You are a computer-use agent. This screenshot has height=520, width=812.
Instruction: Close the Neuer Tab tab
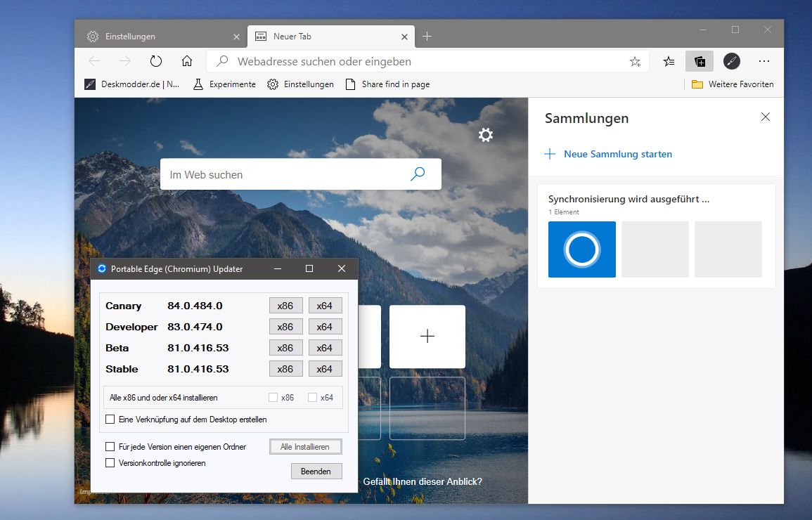(x=404, y=37)
